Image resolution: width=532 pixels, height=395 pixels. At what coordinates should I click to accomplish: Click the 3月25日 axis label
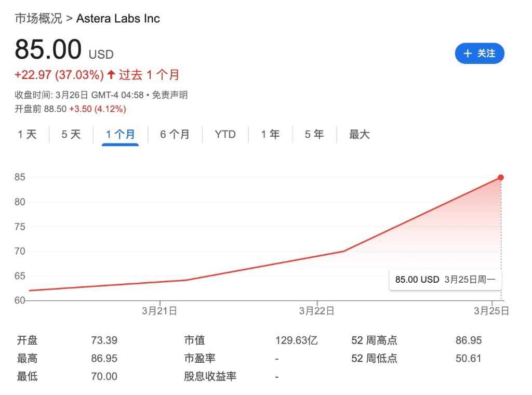pyautogui.click(x=491, y=311)
